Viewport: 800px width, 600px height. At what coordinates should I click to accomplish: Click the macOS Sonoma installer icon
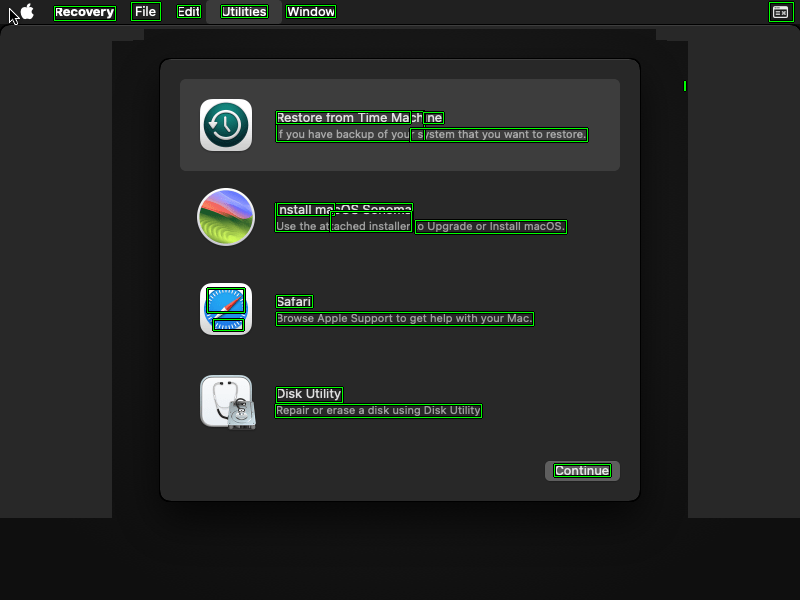[x=226, y=217]
